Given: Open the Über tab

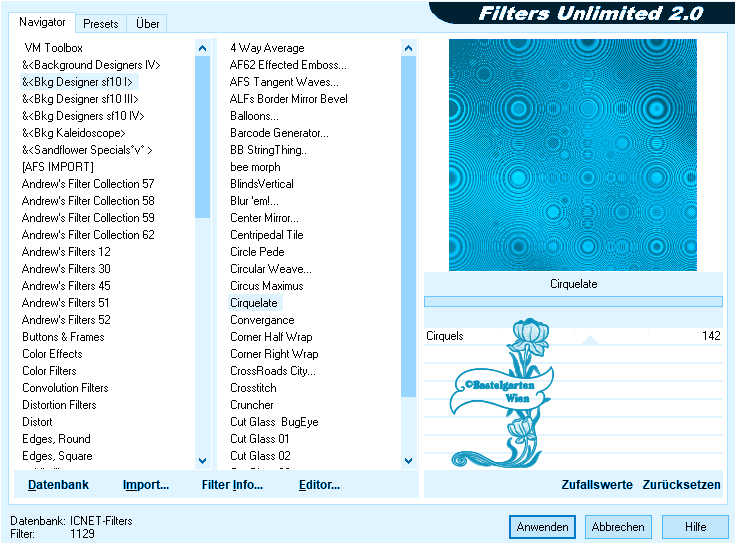Looking at the screenshot, I should 147,23.
